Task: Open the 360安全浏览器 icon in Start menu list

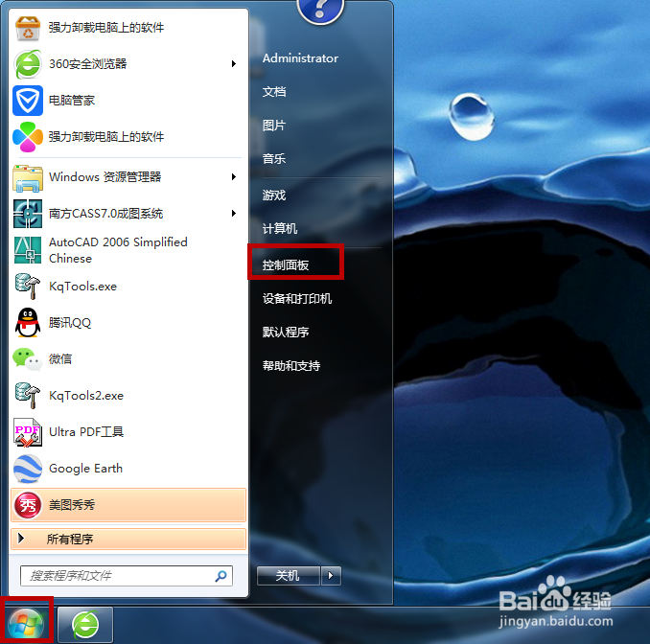Action: pos(28,64)
